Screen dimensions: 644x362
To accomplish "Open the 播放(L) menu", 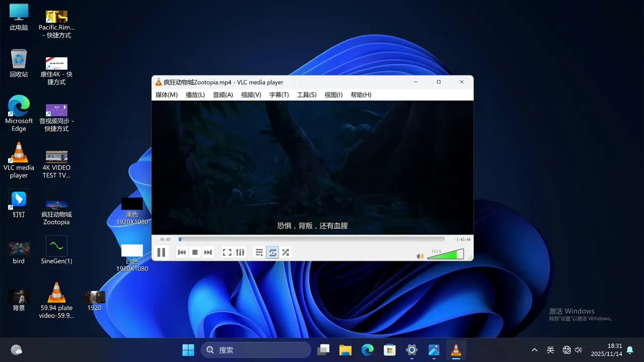I will [195, 95].
